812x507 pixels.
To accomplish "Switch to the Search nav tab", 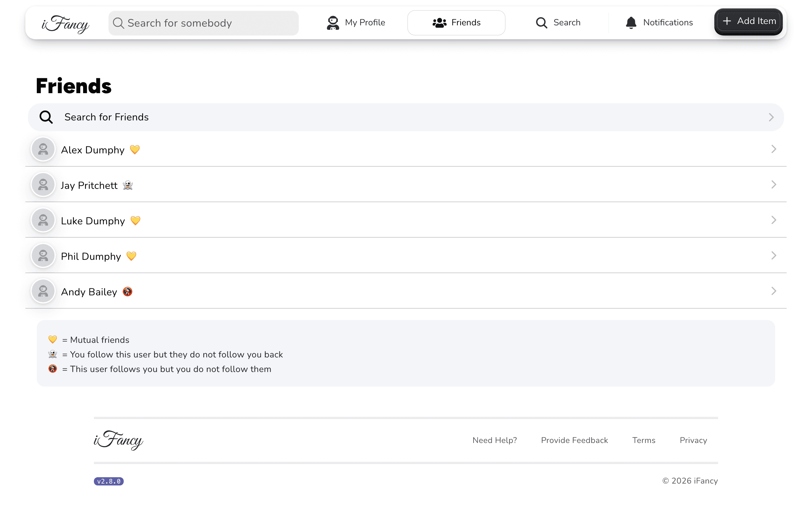I will pos(558,23).
